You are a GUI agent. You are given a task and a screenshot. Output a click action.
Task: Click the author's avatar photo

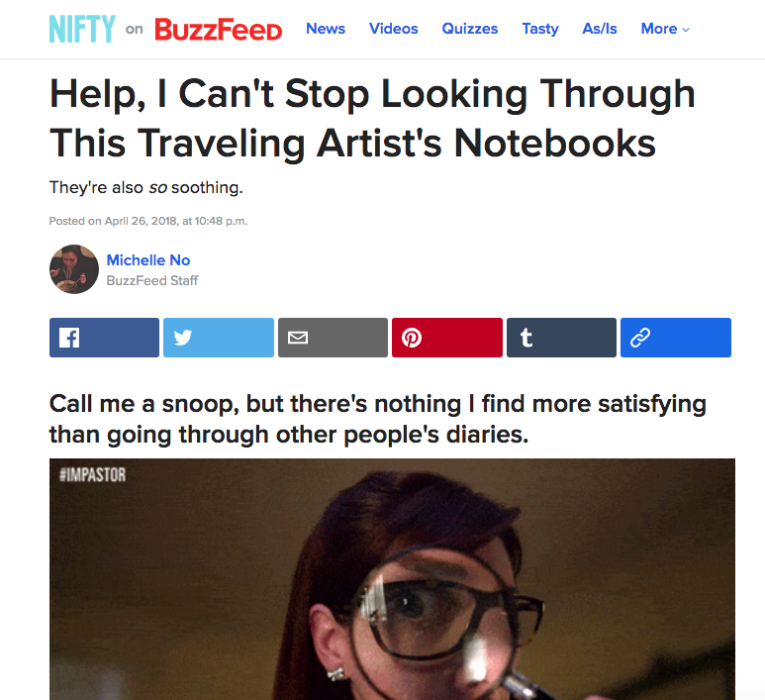tap(74, 269)
